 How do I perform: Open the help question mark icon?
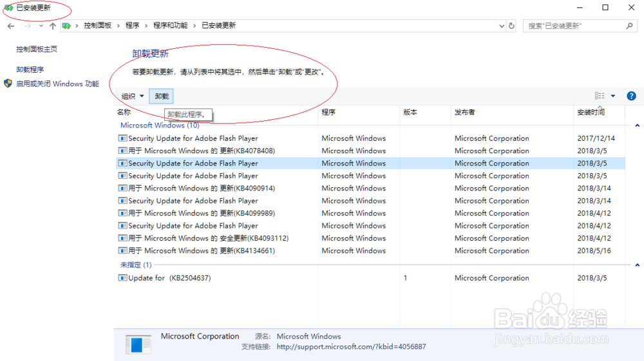pyautogui.click(x=631, y=96)
